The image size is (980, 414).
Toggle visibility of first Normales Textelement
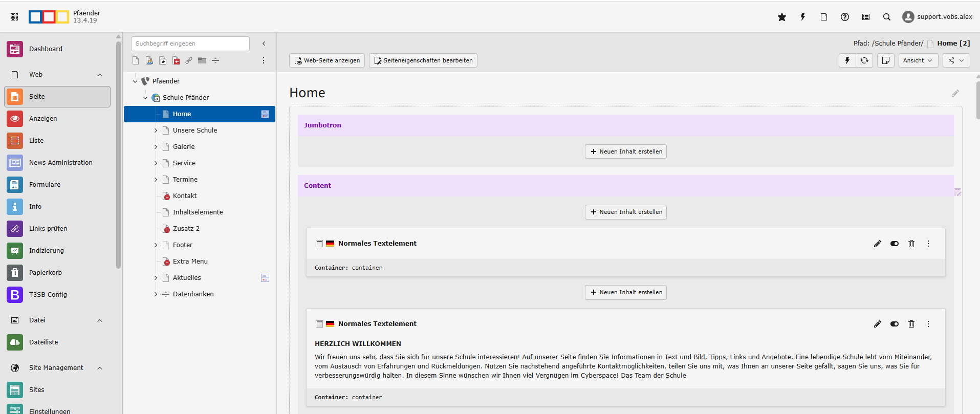[x=894, y=244]
